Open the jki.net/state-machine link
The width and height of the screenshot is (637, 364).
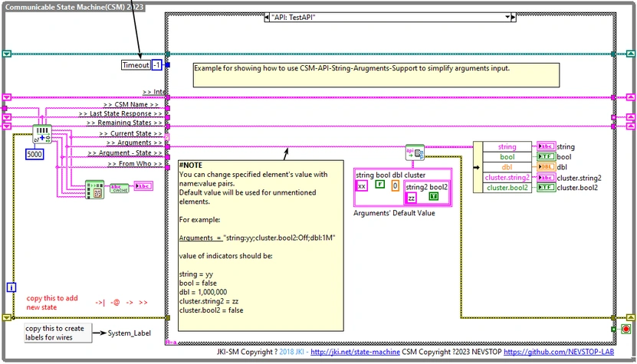[x=355, y=352]
